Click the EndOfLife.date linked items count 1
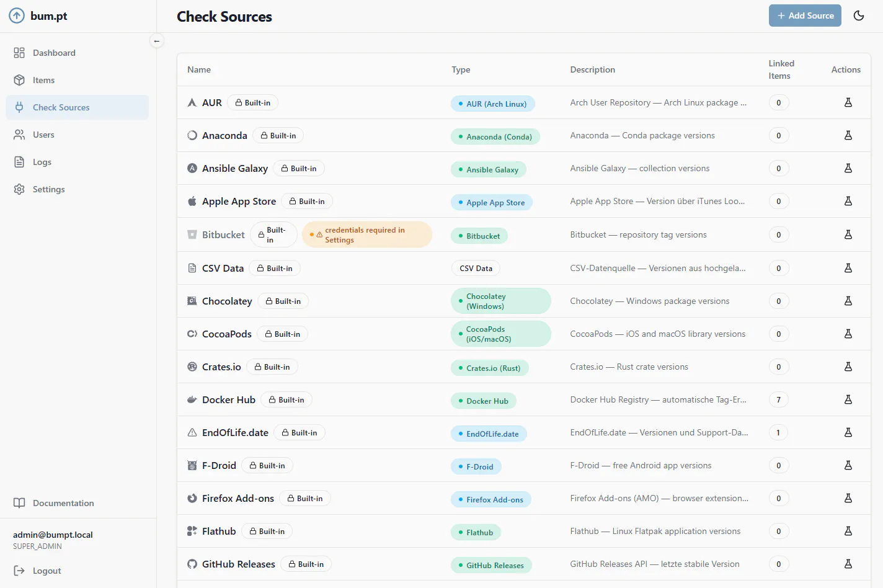The height and width of the screenshot is (588, 883). 779,432
